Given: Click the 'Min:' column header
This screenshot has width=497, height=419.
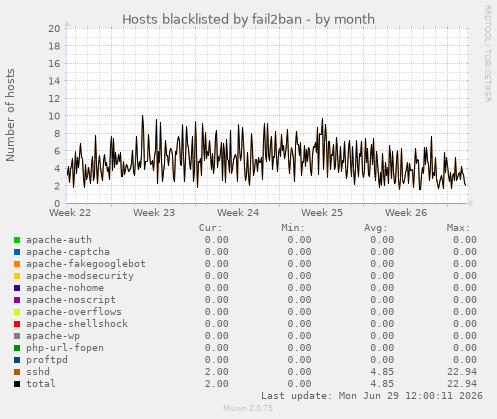Looking at the screenshot, I should coord(293,228).
